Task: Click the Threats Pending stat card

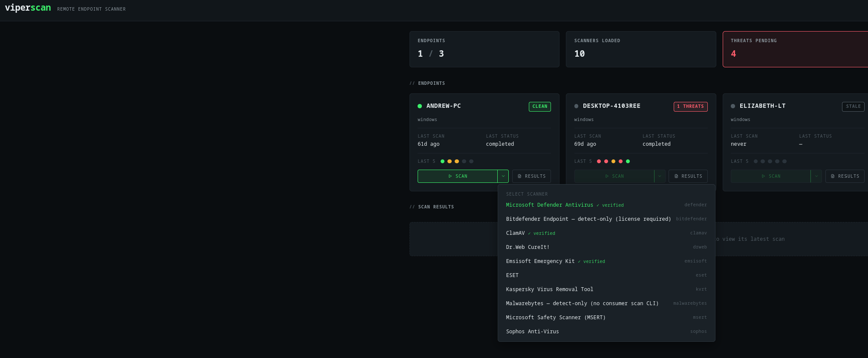Action: (x=796, y=49)
